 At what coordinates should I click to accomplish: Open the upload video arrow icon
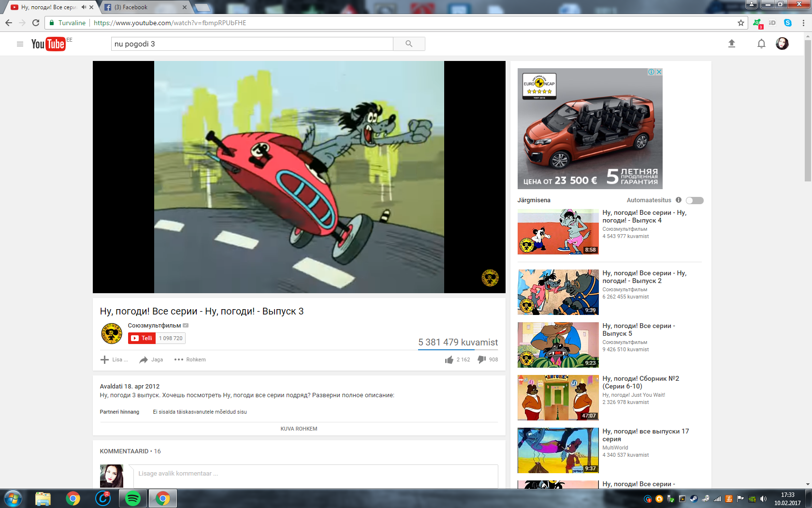point(732,44)
